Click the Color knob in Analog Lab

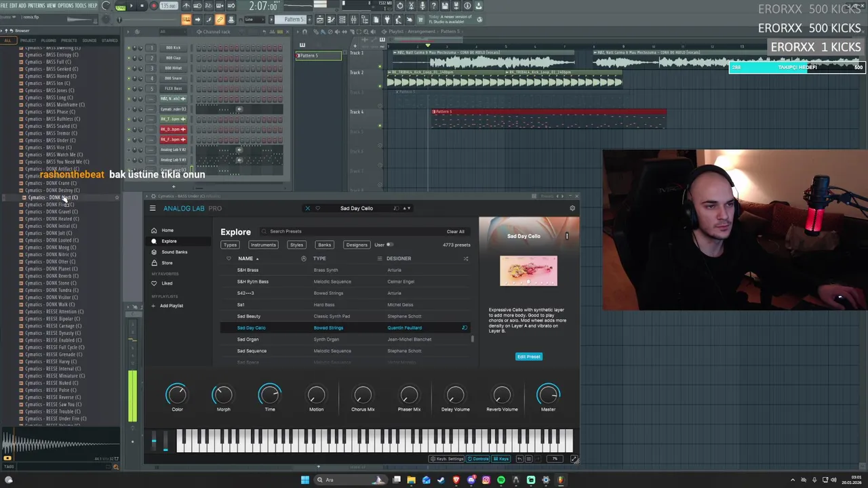coord(177,394)
